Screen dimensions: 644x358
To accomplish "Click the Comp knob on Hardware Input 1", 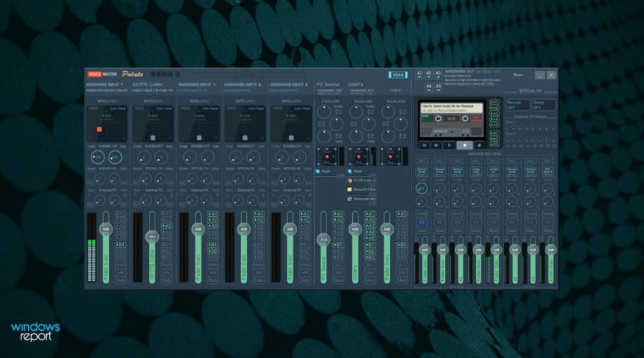I will pos(98,157).
